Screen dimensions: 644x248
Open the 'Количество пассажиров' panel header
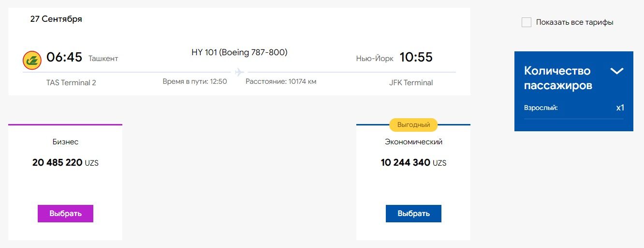click(x=573, y=78)
